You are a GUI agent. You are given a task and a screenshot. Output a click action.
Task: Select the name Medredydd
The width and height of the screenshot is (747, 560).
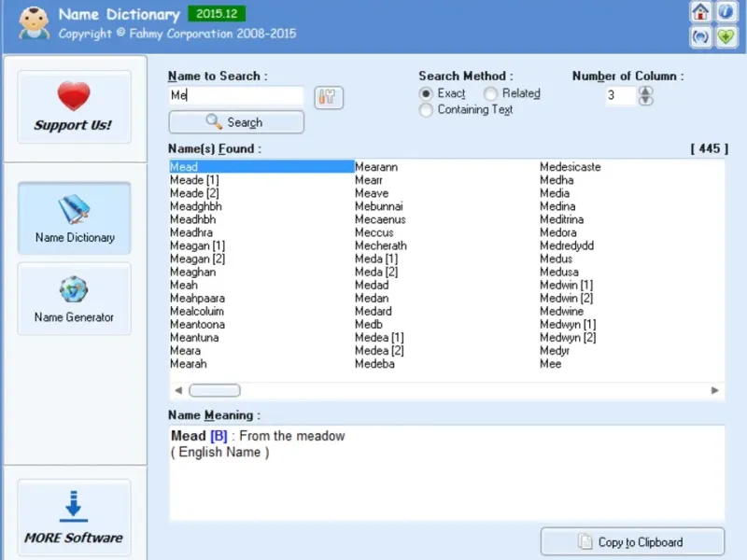click(567, 245)
